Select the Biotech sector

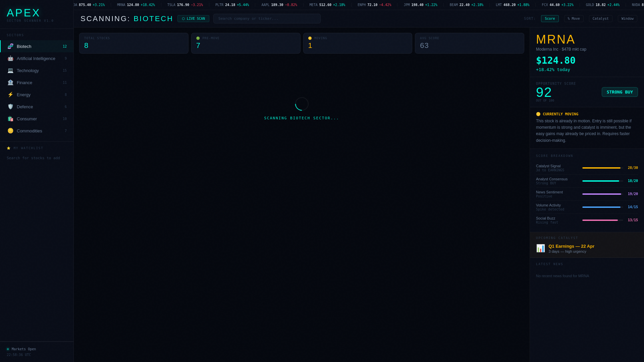[37, 46]
